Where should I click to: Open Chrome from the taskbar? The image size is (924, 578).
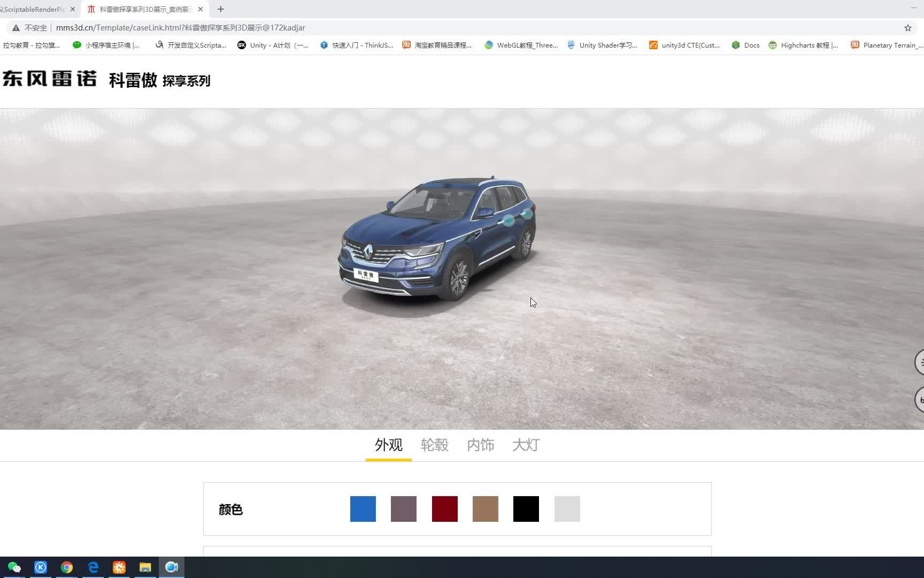coord(67,567)
